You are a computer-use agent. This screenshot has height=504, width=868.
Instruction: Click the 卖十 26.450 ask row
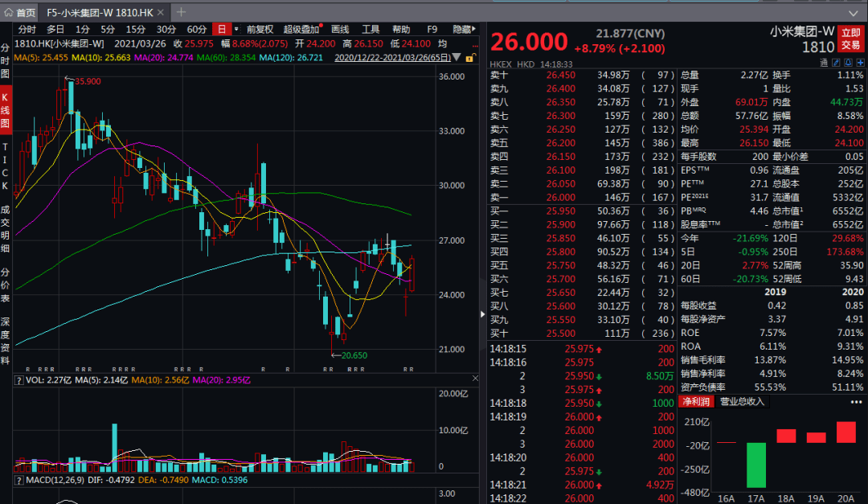[582, 75]
